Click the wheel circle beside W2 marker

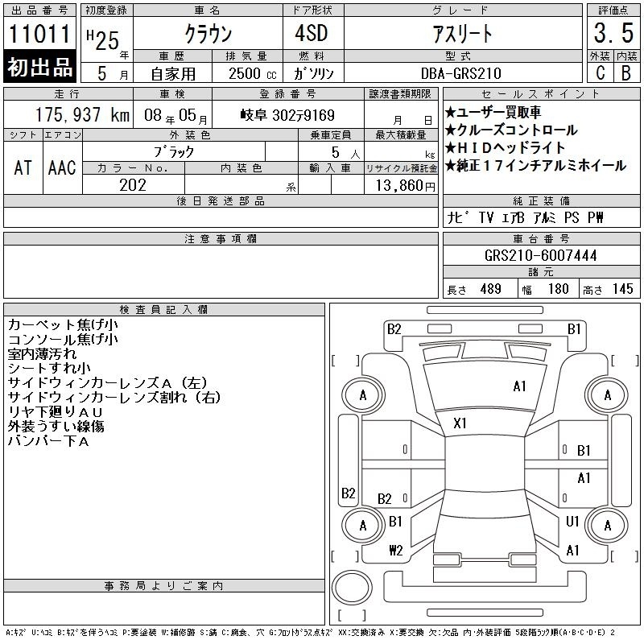tap(363, 526)
